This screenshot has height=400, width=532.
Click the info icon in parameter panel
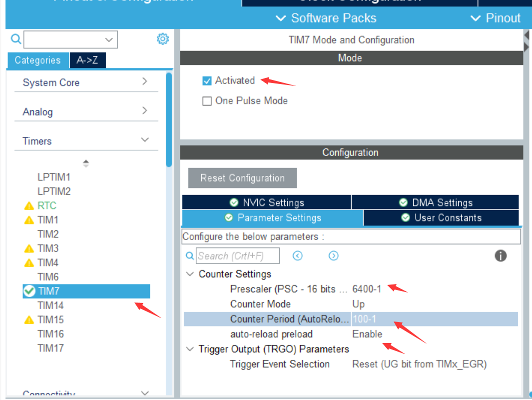(501, 255)
